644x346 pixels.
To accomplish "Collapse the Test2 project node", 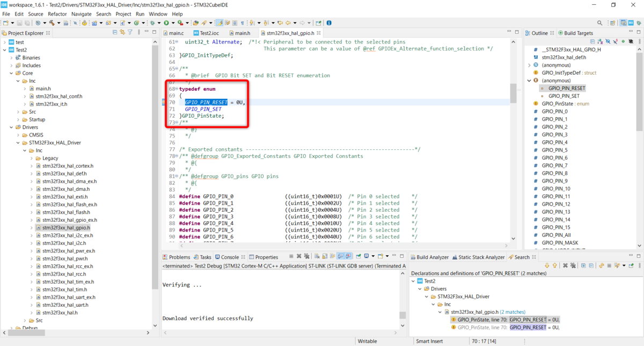I will 4,50.
